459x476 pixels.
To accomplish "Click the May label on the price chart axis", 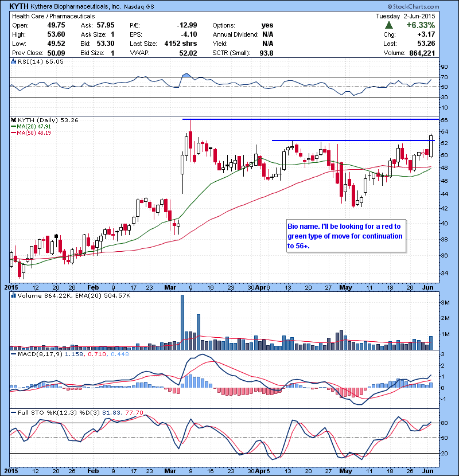I will pyautogui.click(x=346, y=287).
